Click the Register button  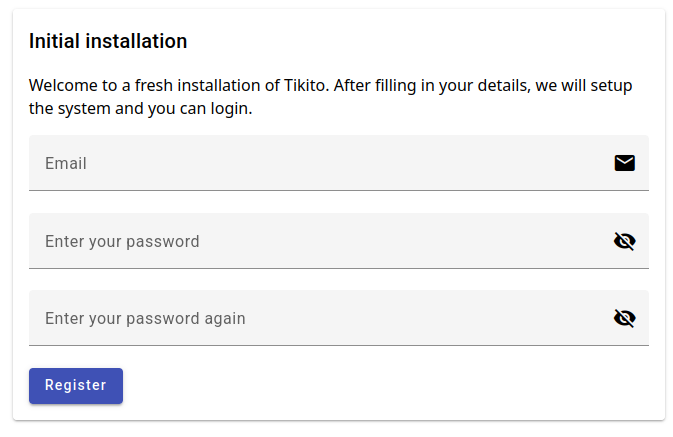[x=76, y=385]
